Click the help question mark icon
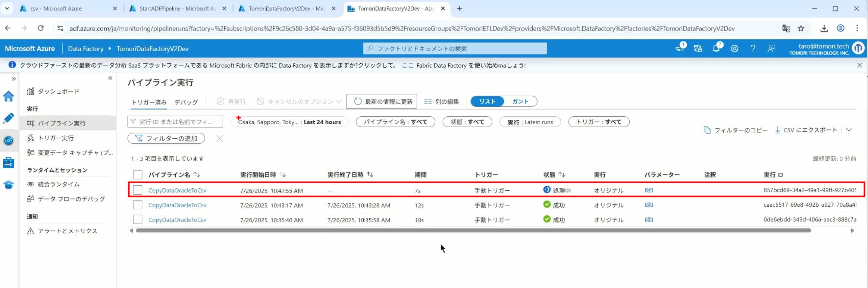868x288 pixels. point(753,48)
